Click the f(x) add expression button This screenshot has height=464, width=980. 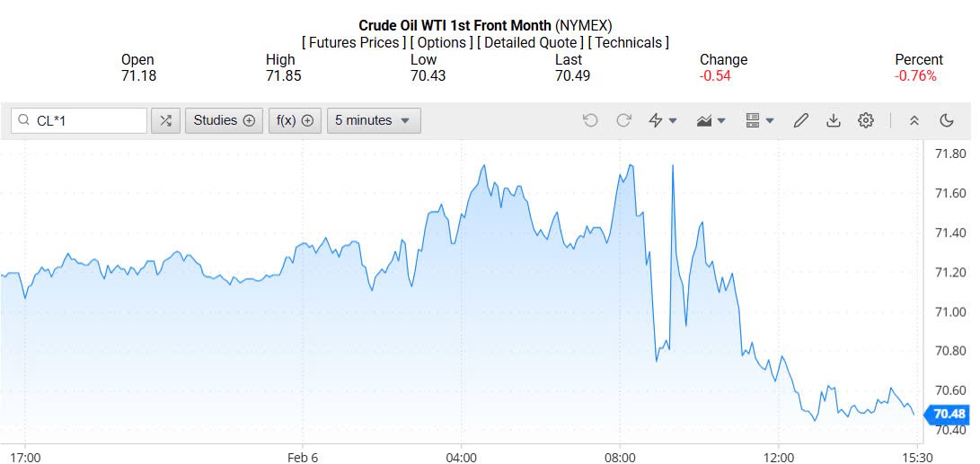coord(295,120)
